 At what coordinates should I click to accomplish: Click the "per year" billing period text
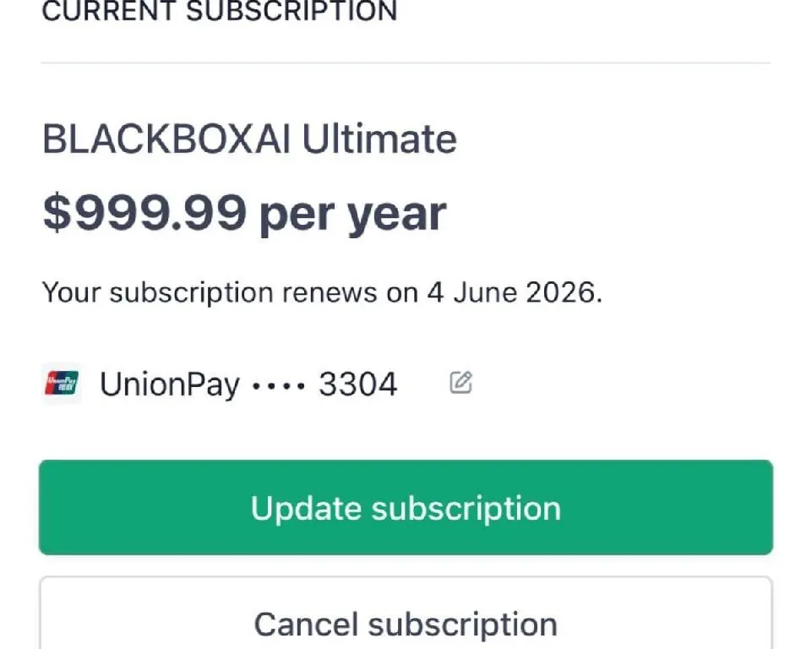pyautogui.click(x=352, y=214)
